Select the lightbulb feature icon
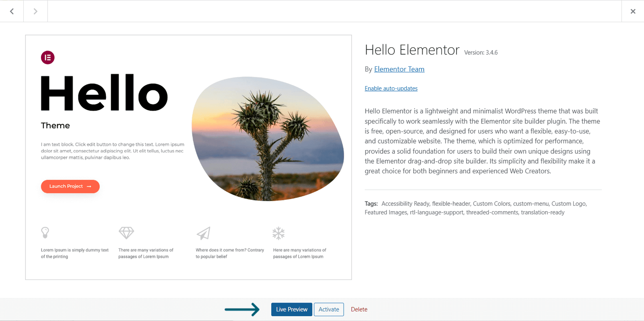Image resolution: width=644 pixels, height=321 pixels. pyautogui.click(x=45, y=233)
